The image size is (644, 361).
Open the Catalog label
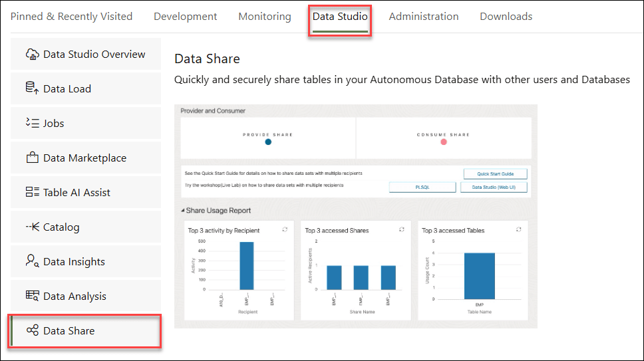coord(62,227)
